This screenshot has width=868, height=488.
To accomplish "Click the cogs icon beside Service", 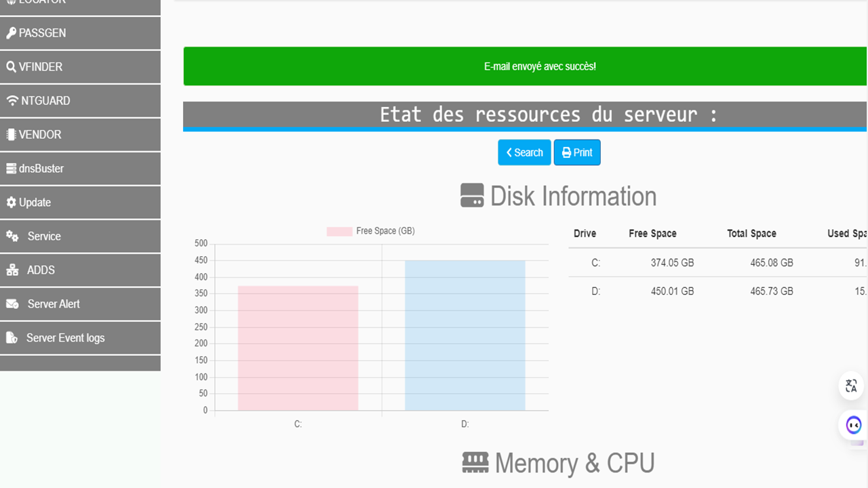I will point(12,237).
